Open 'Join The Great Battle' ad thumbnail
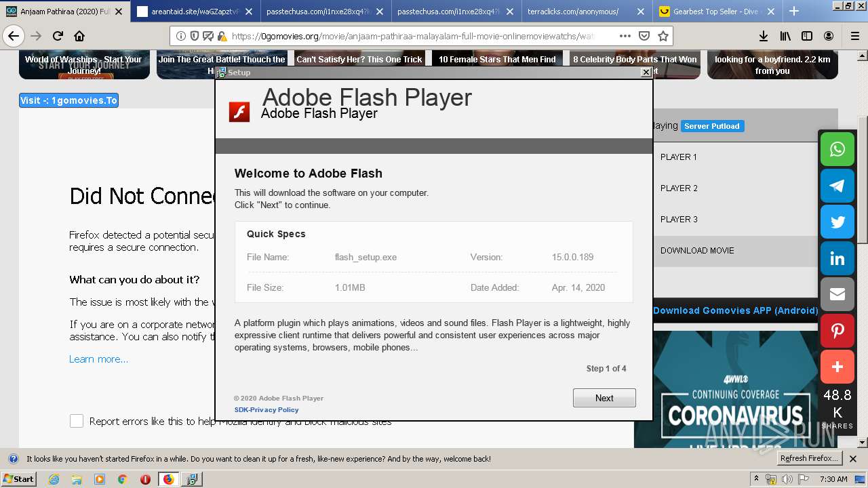This screenshot has width=868, height=488. tap(222, 65)
